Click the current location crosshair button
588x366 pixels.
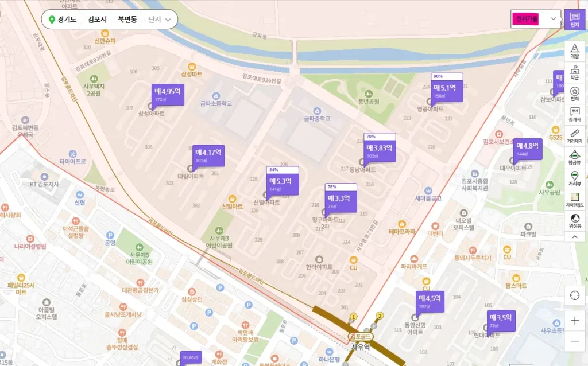(x=575, y=295)
